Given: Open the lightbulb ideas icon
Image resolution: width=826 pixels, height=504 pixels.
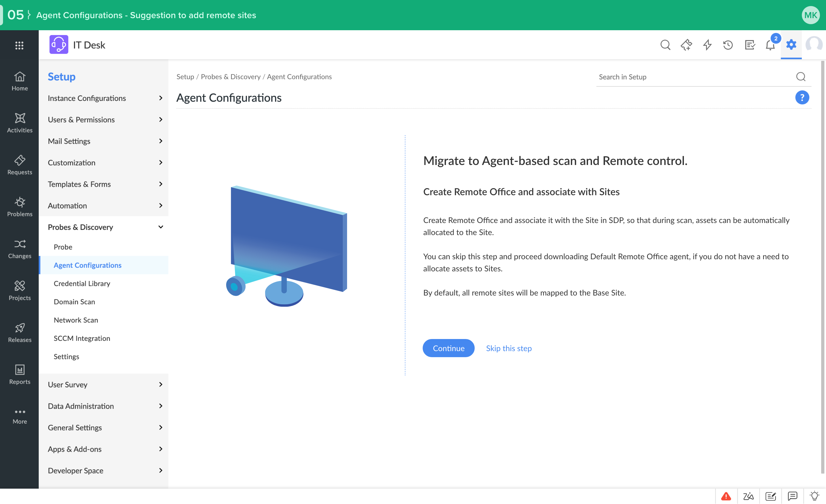Looking at the screenshot, I should [x=814, y=496].
